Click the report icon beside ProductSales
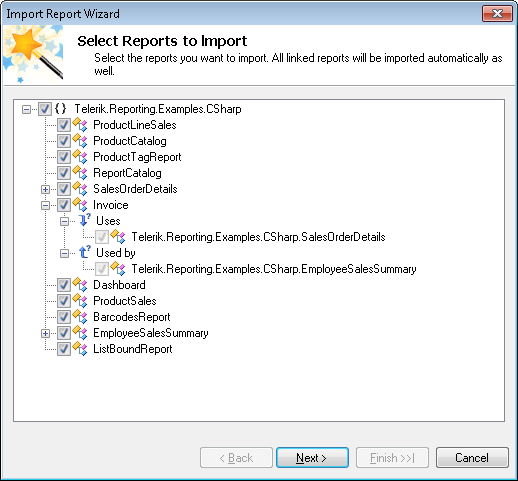Screen dimensions: 518x481 tap(80, 301)
